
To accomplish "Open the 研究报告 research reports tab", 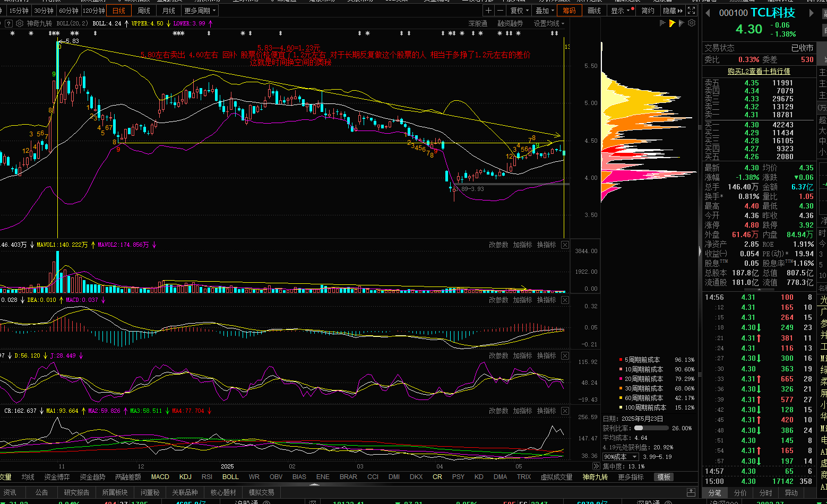I will click(77, 492).
